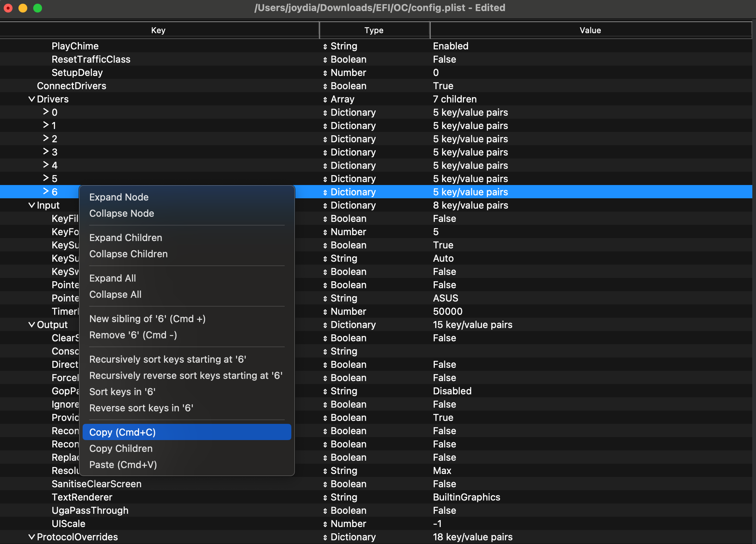Open Array type selector for Drivers
The width and height of the screenshot is (756, 544).
coord(325,100)
